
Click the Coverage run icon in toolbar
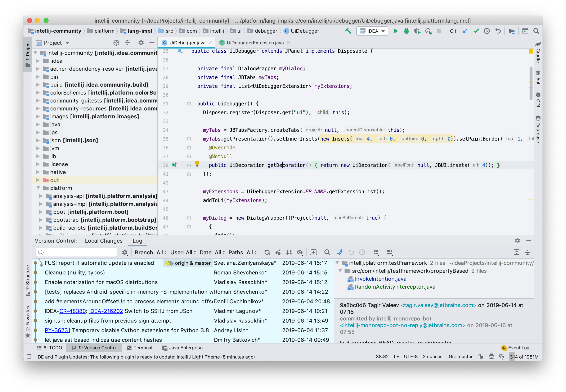[416, 31]
